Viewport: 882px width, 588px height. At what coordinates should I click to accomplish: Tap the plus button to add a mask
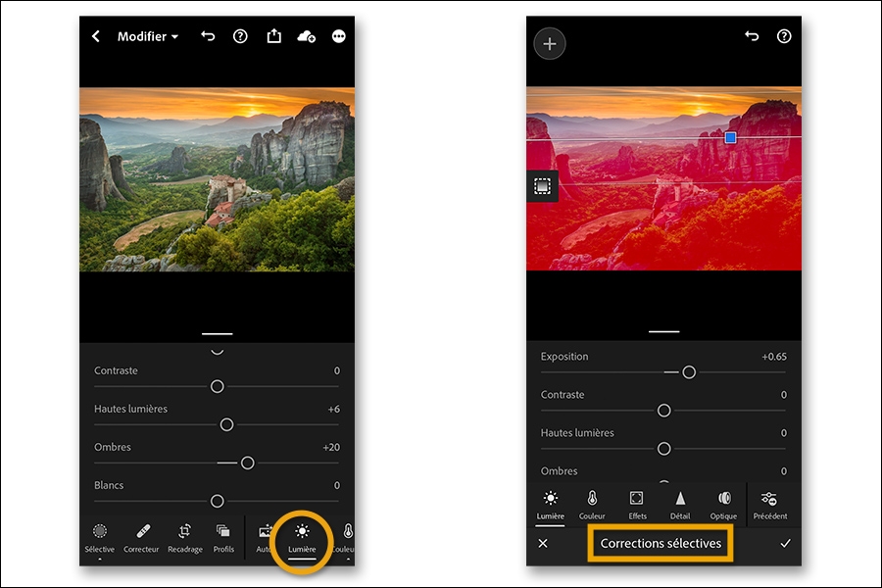pos(549,45)
